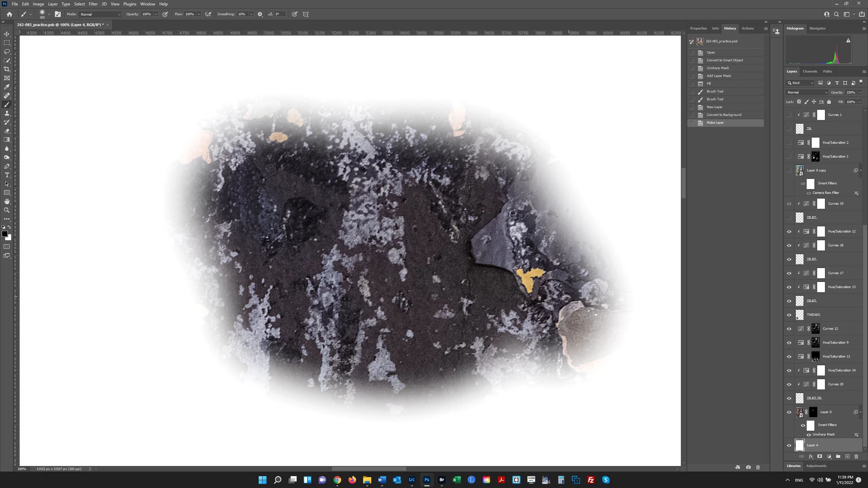The image size is (868, 488).
Task: Select the Lasso tool
Action: [x=7, y=52]
